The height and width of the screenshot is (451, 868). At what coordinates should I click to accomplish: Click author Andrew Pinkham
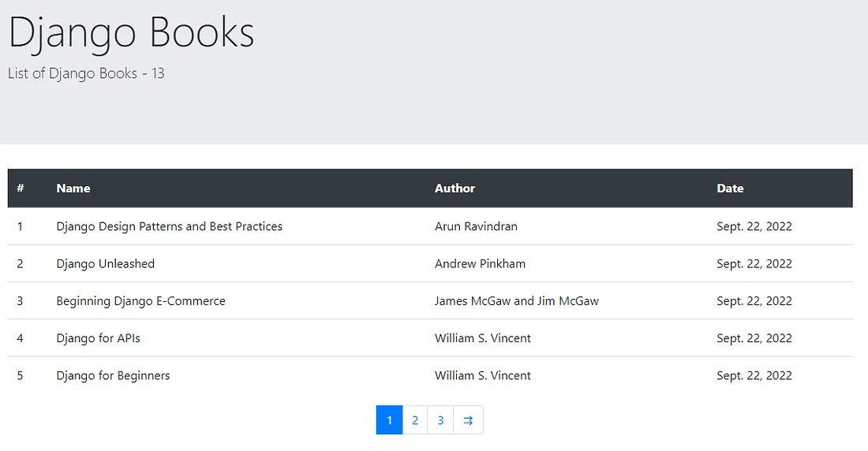pos(480,263)
